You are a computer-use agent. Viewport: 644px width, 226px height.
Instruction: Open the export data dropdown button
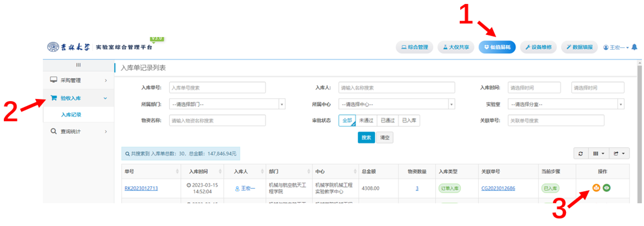click(x=619, y=154)
